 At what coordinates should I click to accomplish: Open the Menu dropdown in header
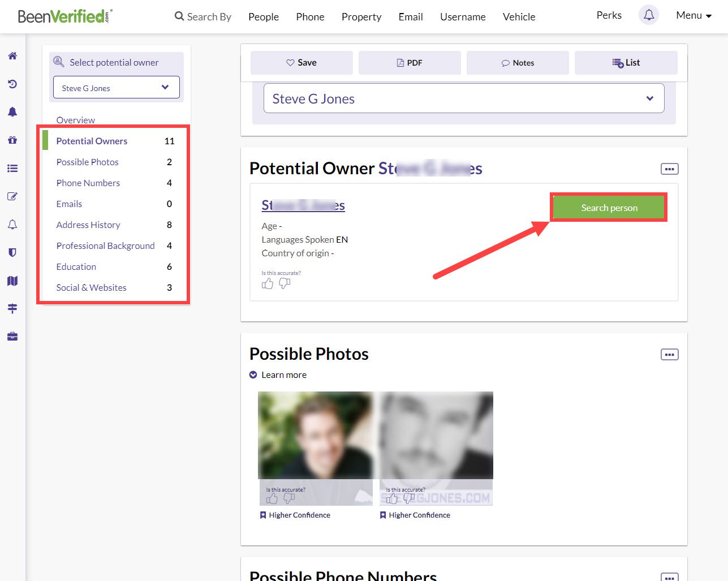pos(694,15)
